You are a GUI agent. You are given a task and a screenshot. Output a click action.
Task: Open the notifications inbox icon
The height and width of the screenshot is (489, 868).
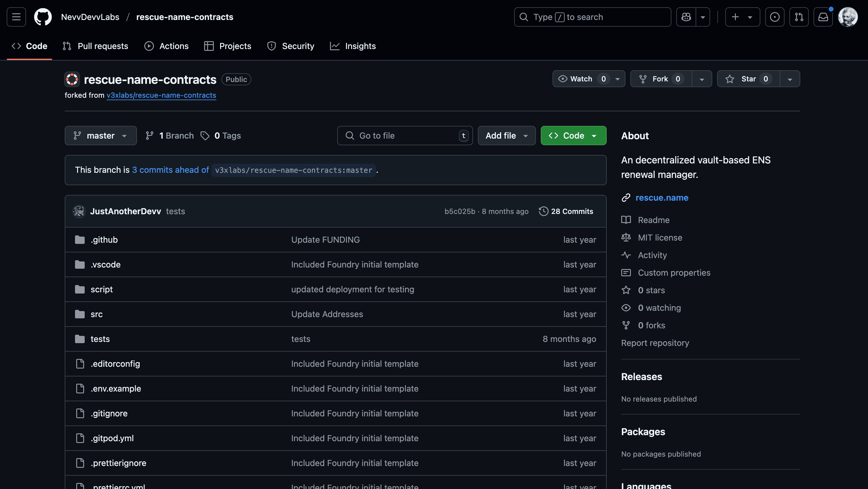click(823, 17)
